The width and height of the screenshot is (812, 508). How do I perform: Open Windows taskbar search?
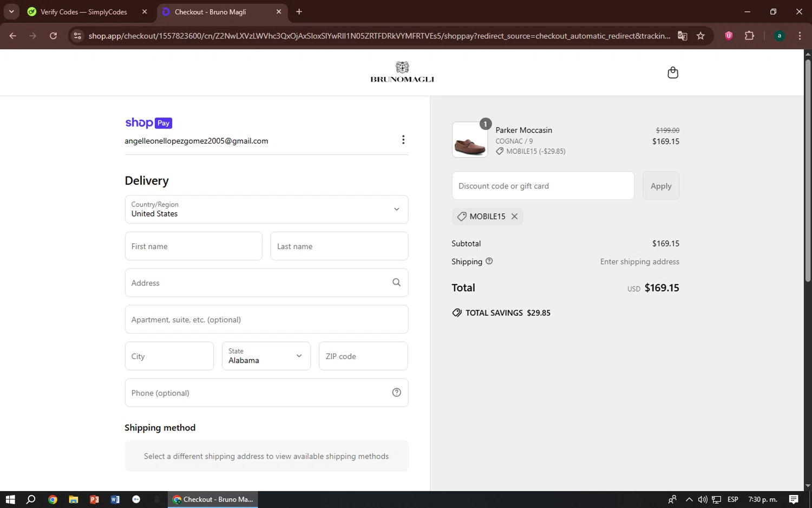tap(31, 499)
